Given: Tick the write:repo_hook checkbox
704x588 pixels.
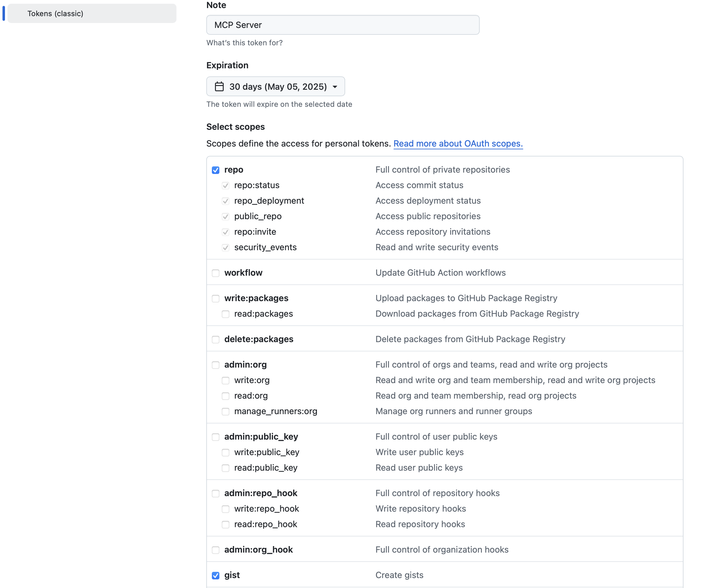Looking at the screenshot, I should (226, 509).
